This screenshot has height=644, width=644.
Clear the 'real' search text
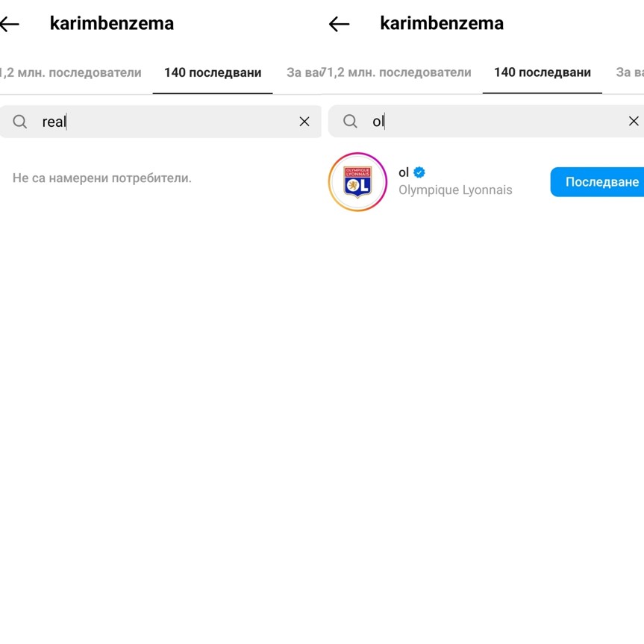point(304,122)
